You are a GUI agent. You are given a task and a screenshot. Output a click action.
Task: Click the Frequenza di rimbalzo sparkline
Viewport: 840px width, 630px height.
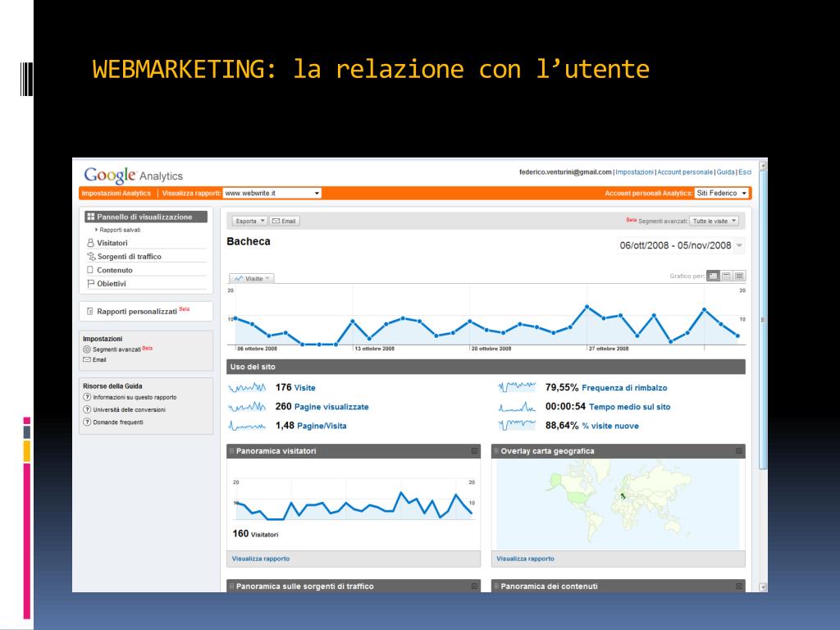point(517,387)
